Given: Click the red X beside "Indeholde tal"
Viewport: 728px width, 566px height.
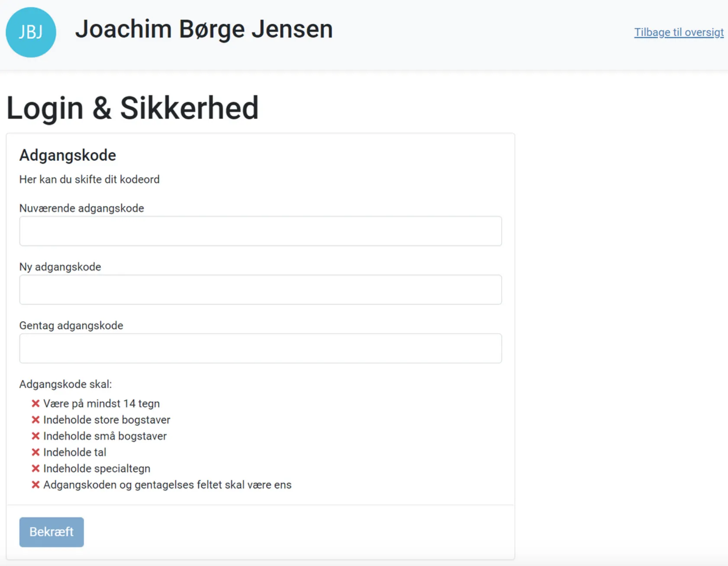Looking at the screenshot, I should [35, 452].
